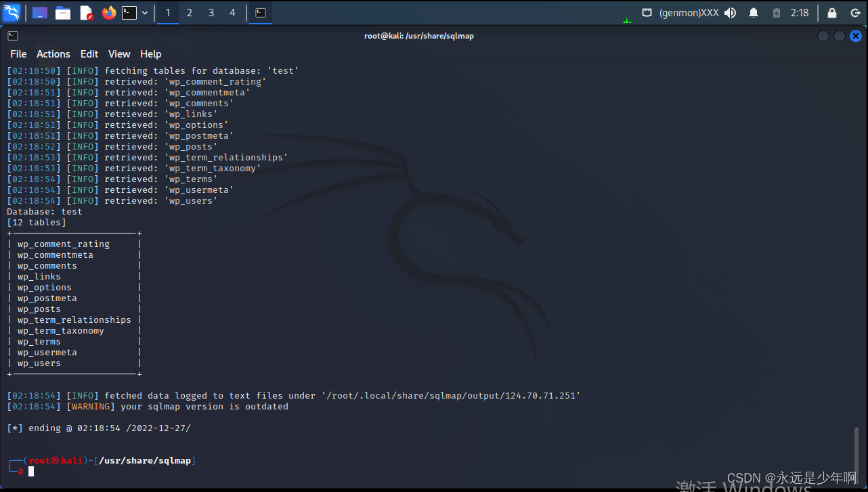Click 'fetching tables for database' log line
The image size is (868, 492).
(x=153, y=71)
